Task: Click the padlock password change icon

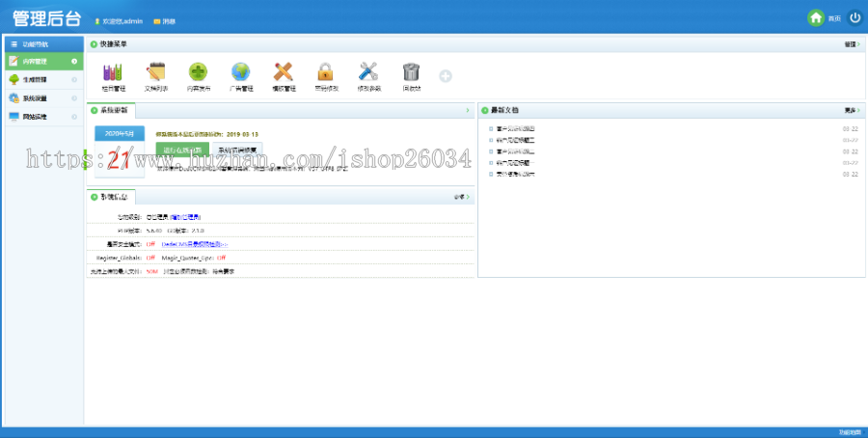Action: 326,72
